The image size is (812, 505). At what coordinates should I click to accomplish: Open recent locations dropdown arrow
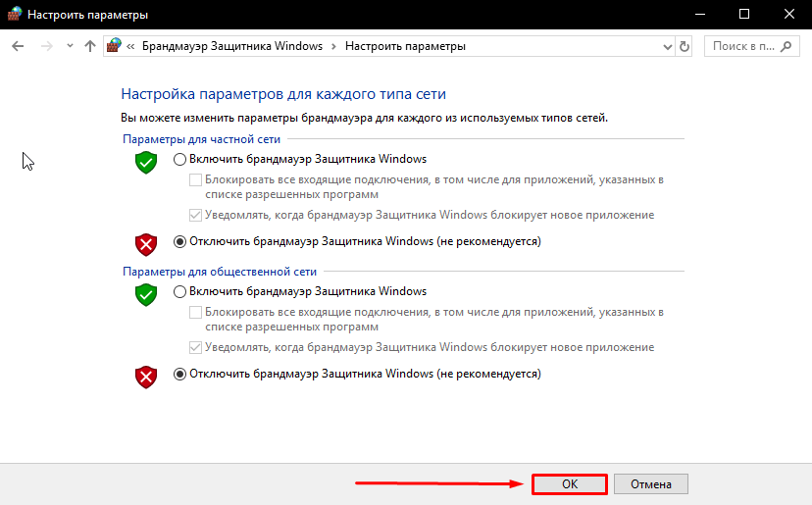click(x=70, y=46)
